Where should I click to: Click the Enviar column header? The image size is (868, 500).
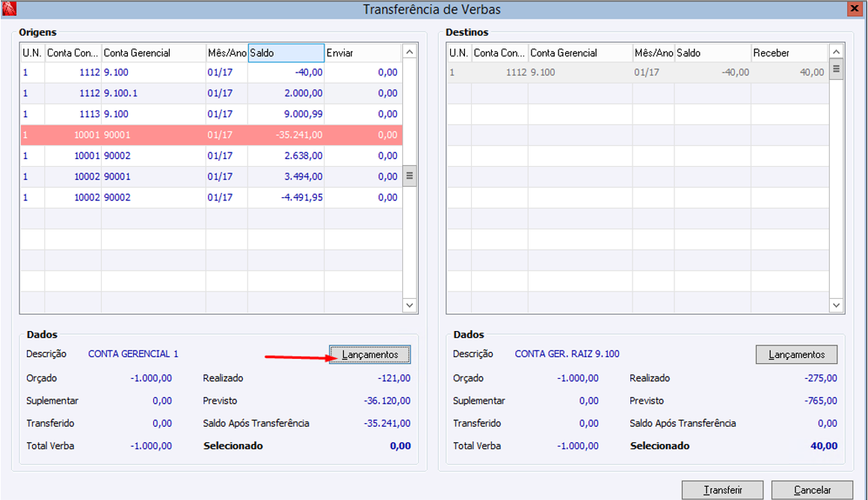pos(363,53)
